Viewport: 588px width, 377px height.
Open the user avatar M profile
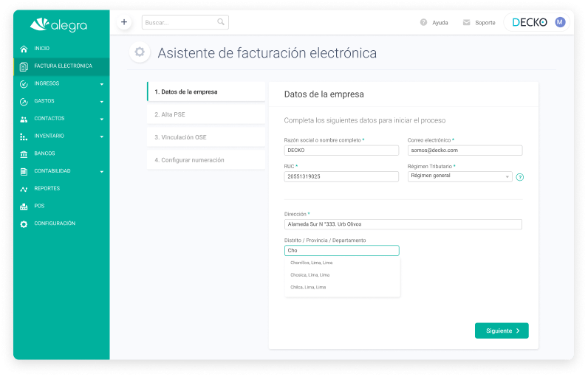coord(560,22)
